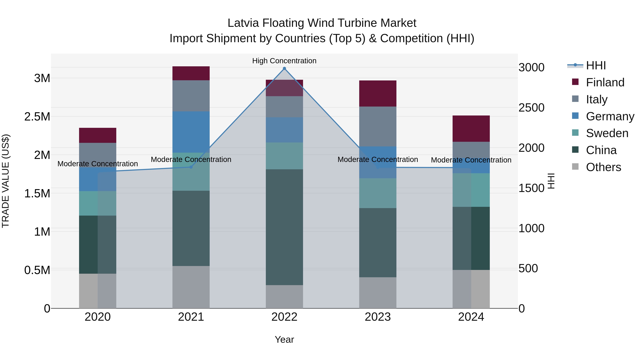
Task: Toggle the HHI legend entry
Action: [x=587, y=65]
